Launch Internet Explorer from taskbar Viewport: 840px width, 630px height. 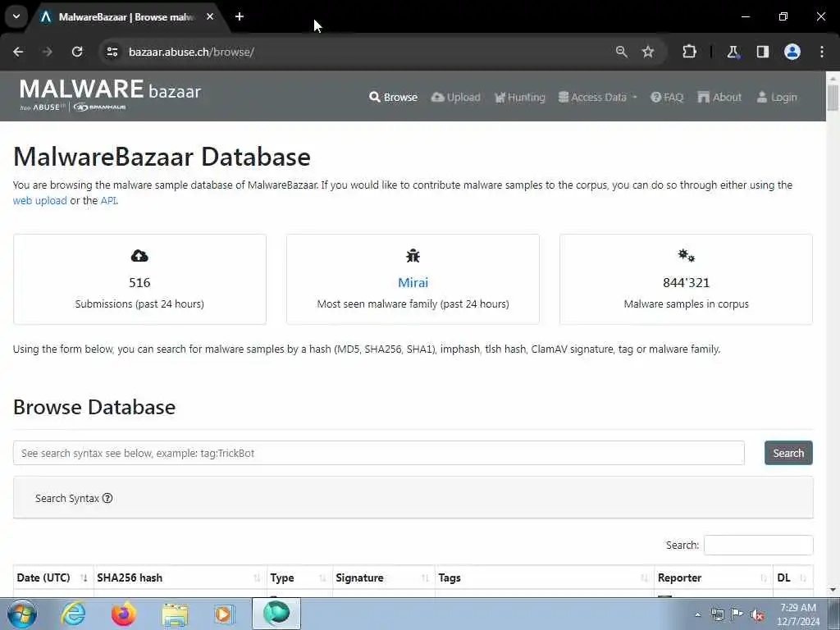tap(73, 614)
